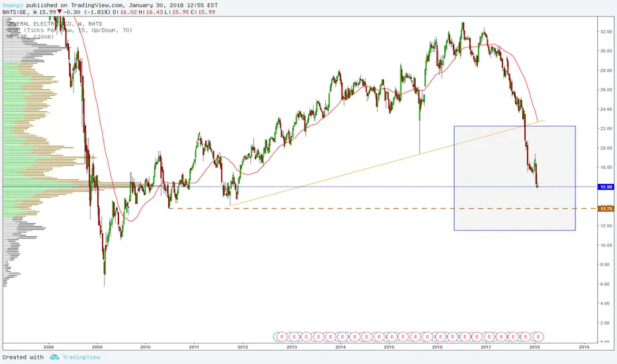Click the 2012 year label on time axis
617x364 pixels.
click(243, 347)
